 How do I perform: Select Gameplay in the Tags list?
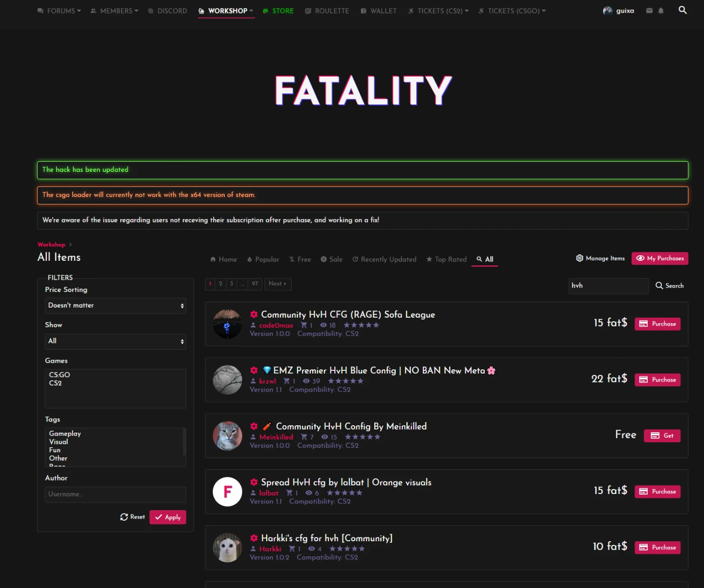(65, 433)
